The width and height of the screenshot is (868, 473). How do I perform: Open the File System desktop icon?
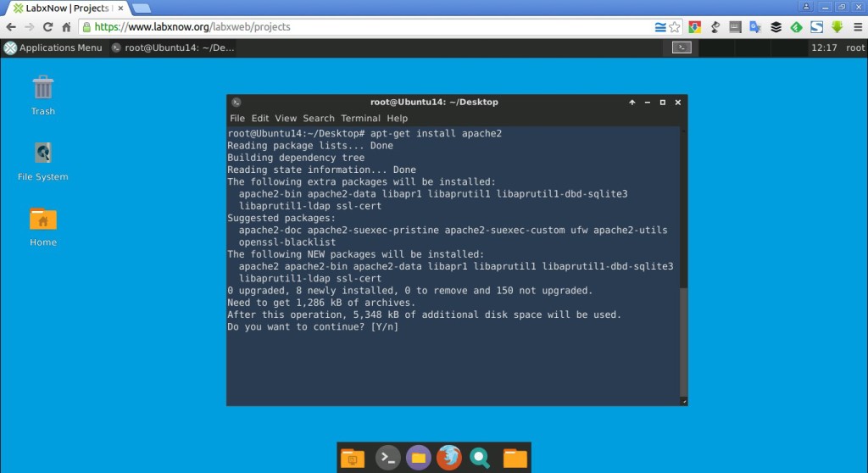(42, 161)
